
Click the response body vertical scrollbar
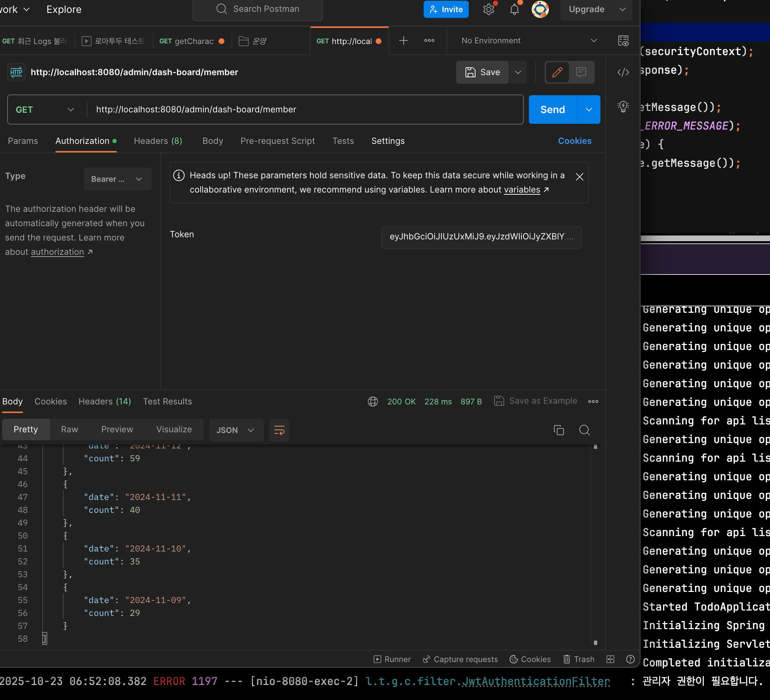pos(595,543)
